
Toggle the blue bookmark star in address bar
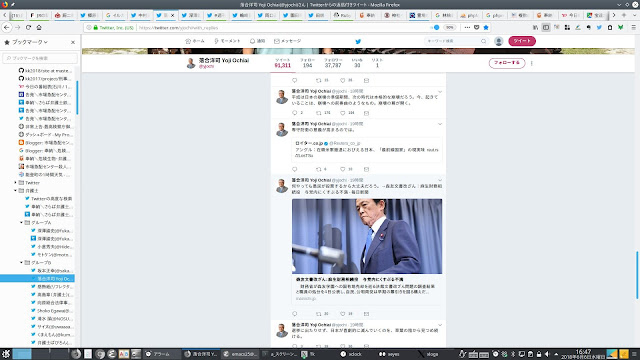point(486,27)
